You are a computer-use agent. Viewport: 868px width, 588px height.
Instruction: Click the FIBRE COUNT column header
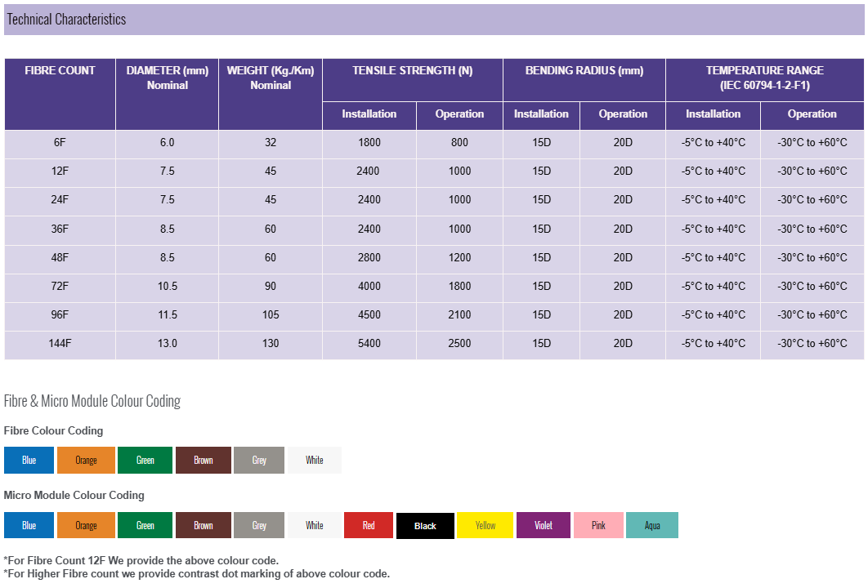(x=60, y=94)
